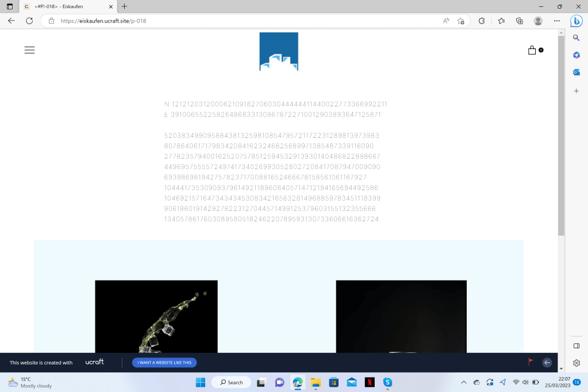Open the Bing chat sidebar button
588x392 pixels.
[576, 21]
